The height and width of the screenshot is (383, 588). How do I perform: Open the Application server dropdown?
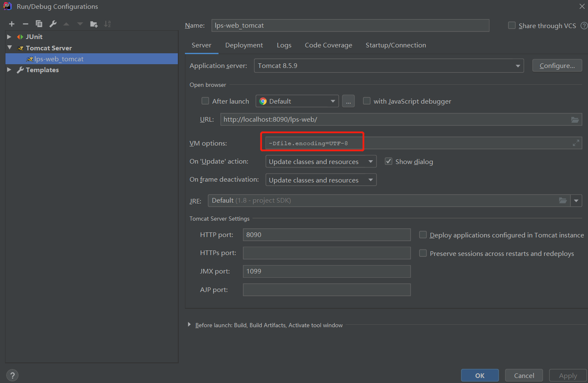click(389, 66)
